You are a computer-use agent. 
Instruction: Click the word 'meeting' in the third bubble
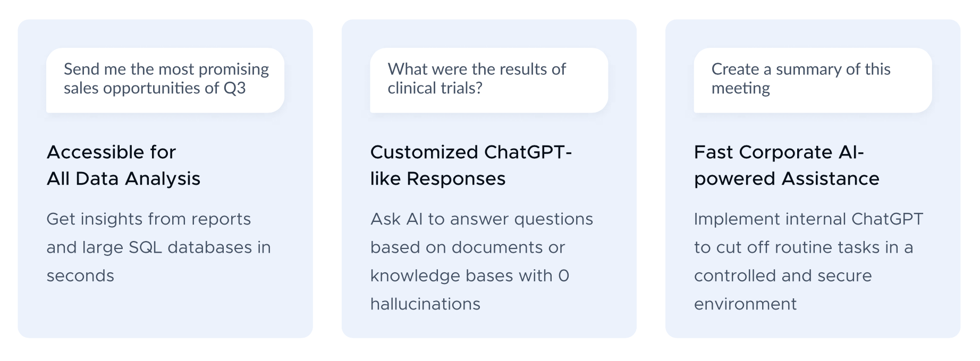click(x=741, y=89)
